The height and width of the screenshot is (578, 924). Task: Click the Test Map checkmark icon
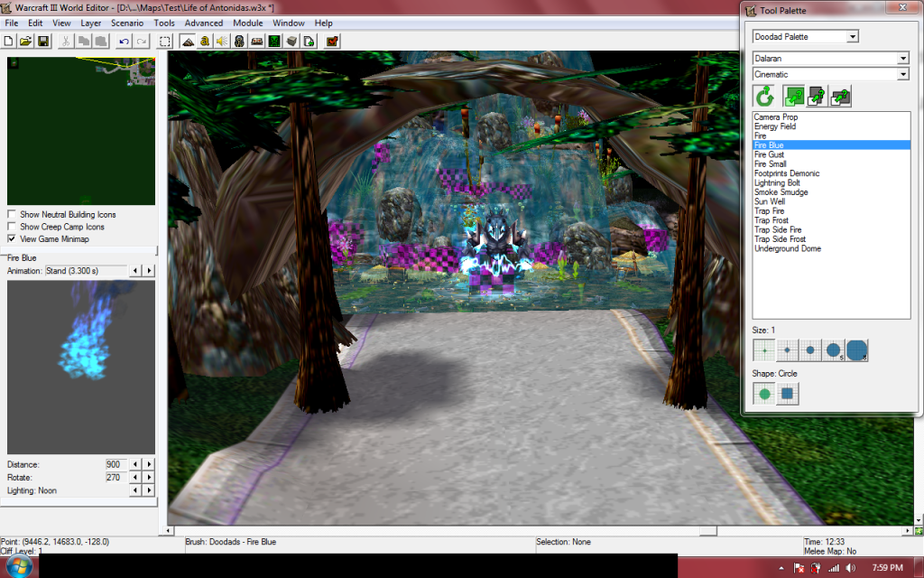point(332,42)
